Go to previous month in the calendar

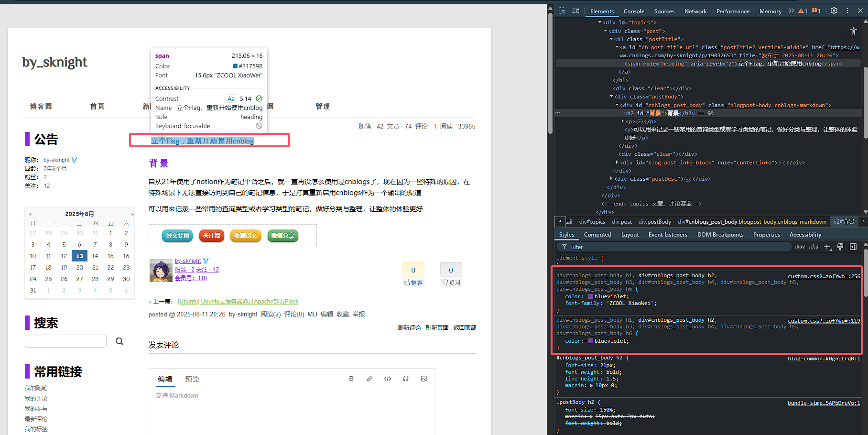pyautogui.click(x=30, y=214)
